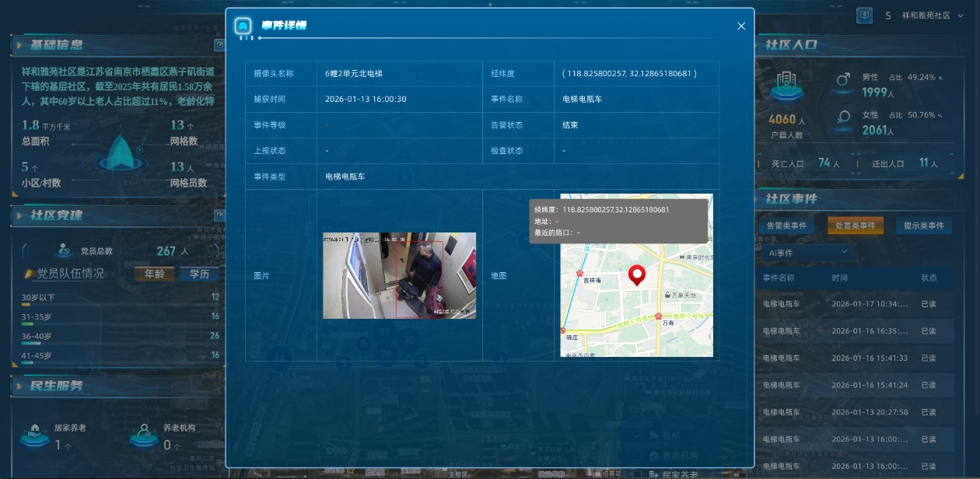Viewport: 980px width, 479px height.
Task: Click the map tooltip showing 经纬度
Action: click(619, 221)
